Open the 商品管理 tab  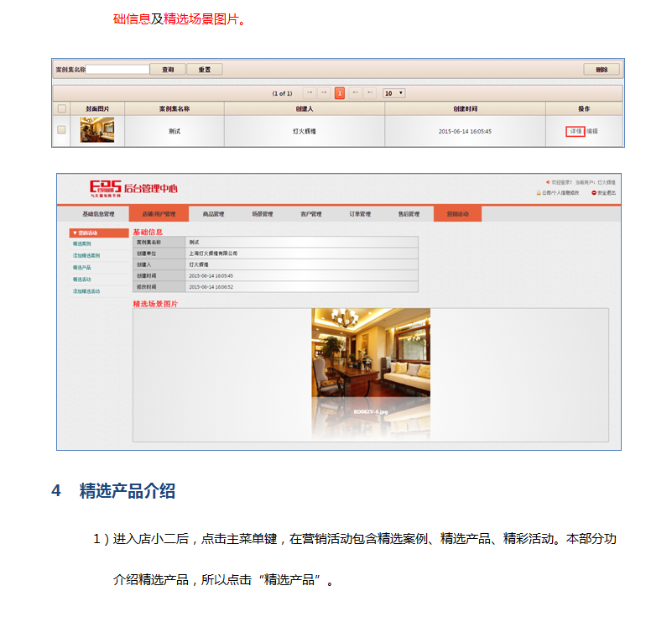213,214
